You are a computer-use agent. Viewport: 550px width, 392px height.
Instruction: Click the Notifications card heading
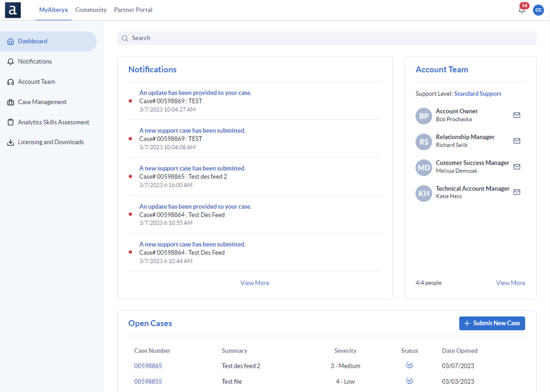pyautogui.click(x=153, y=69)
